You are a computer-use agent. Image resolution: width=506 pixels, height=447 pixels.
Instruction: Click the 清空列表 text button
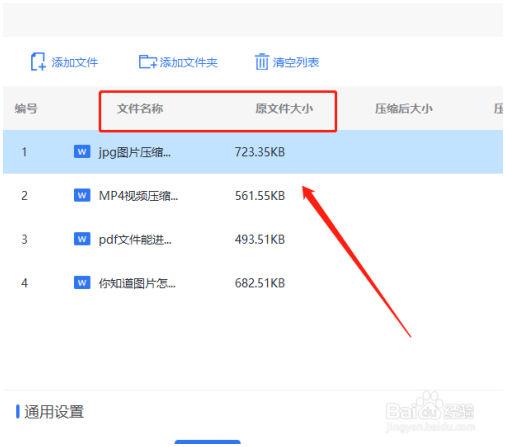click(296, 62)
